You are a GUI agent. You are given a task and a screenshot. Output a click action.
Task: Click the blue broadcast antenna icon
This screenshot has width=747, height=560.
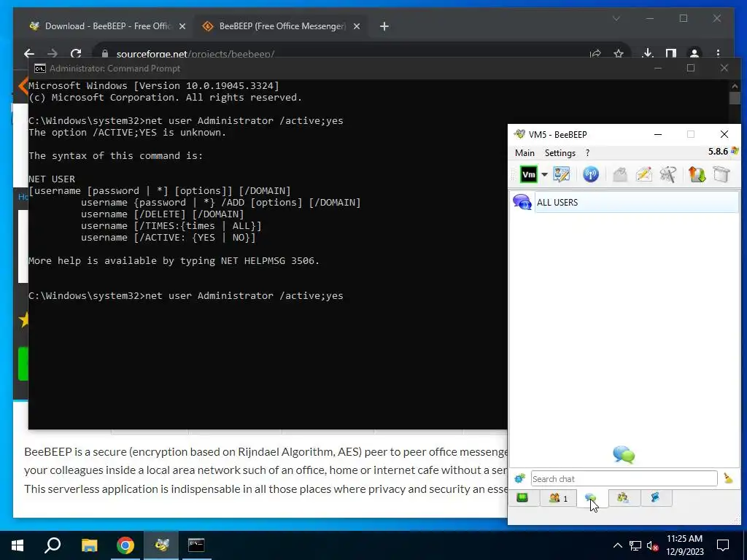coord(591,175)
